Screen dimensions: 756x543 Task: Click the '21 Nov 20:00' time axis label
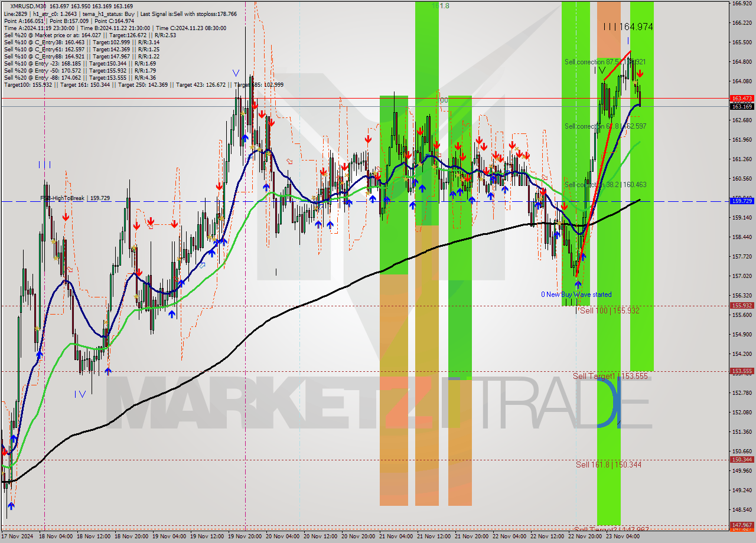472,537
